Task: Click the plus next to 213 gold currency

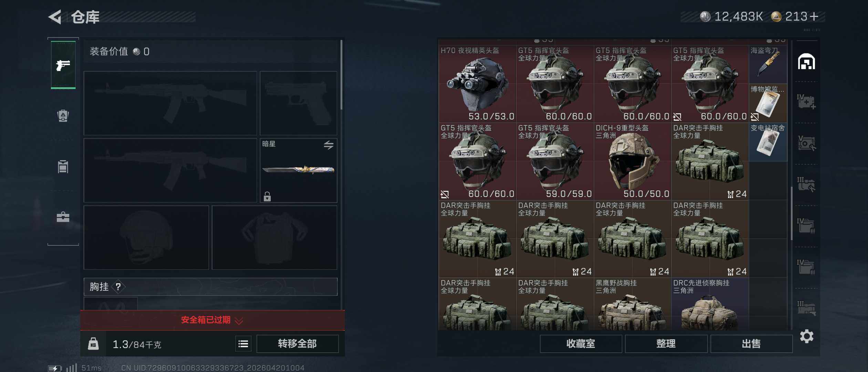Action: 814,16
